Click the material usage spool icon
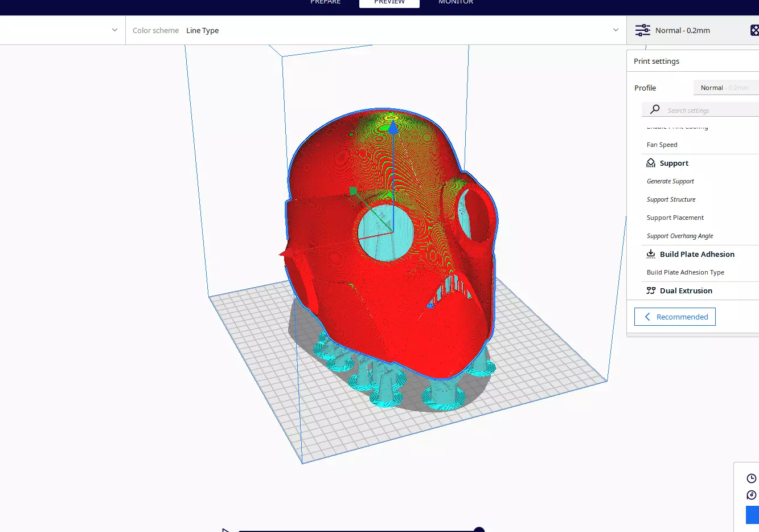The height and width of the screenshot is (532, 759). pyautogui.click(x=752, y=495)
